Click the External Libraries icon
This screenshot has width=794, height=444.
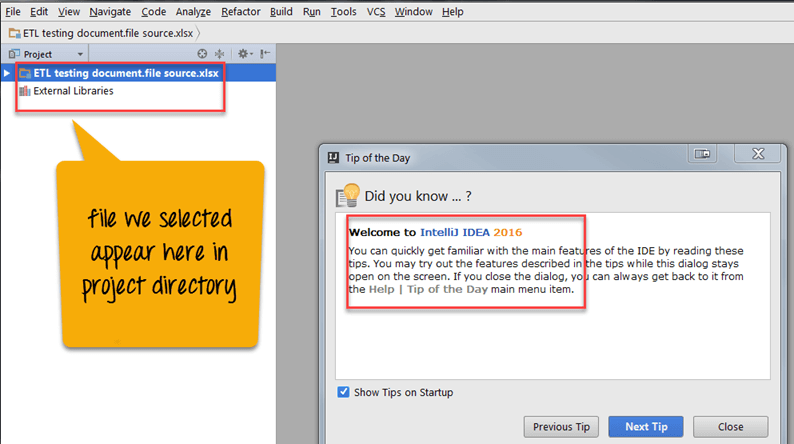[x=24, y=91]
